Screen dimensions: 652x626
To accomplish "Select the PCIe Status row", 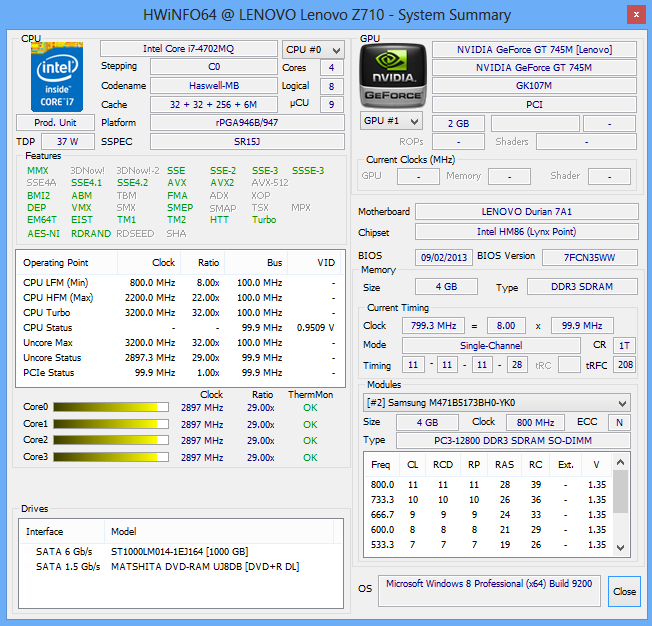I will pyautogui.click(x=180, y=372).
